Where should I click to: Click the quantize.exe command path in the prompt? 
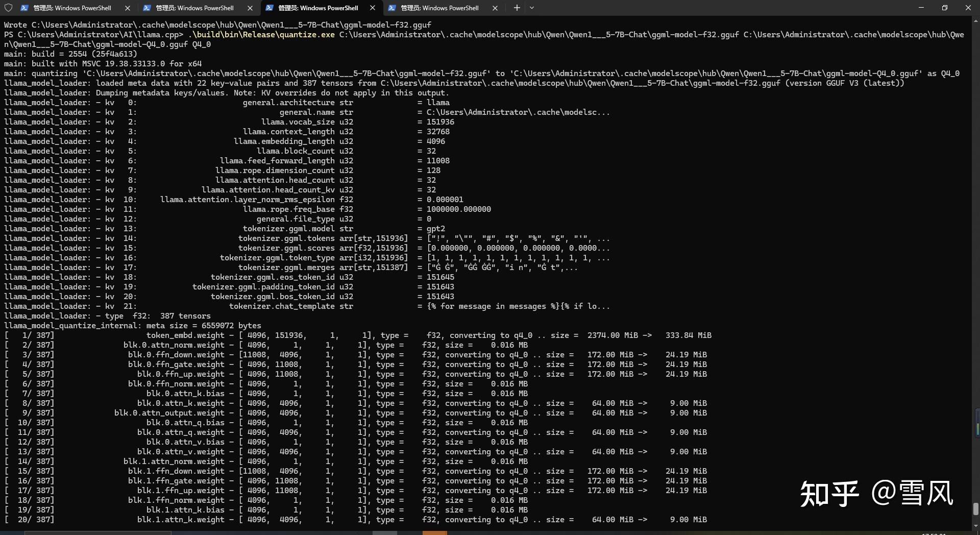pyautogui.click(x=261, y=35)
